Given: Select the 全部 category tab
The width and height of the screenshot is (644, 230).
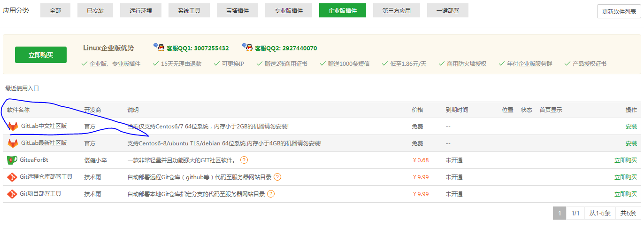Looking at the screenshot, I should coord(55,10).
